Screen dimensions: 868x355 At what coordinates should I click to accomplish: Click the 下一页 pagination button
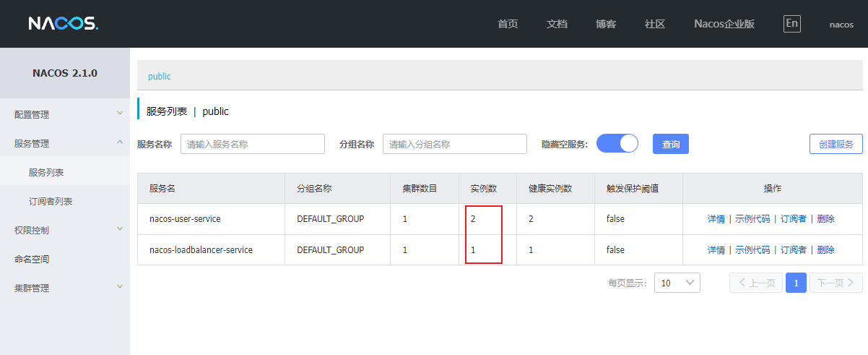click(x=836, y=283)
